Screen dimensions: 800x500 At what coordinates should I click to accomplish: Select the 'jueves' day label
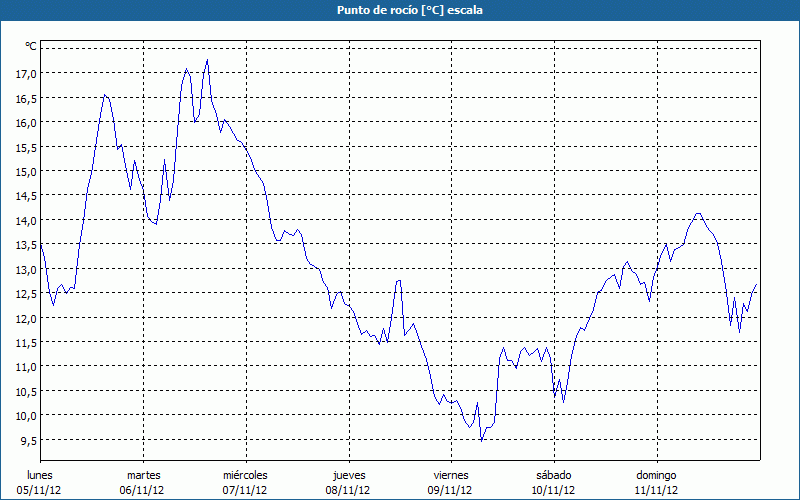pos(348,475)
